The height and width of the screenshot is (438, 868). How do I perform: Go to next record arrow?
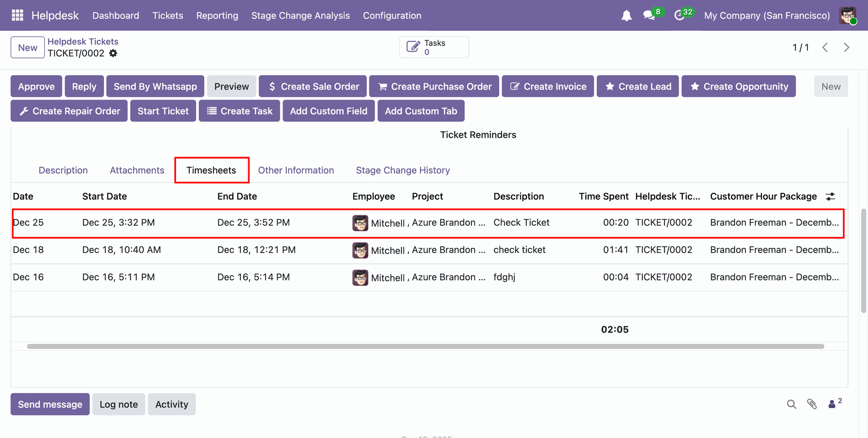pos(846,48)
